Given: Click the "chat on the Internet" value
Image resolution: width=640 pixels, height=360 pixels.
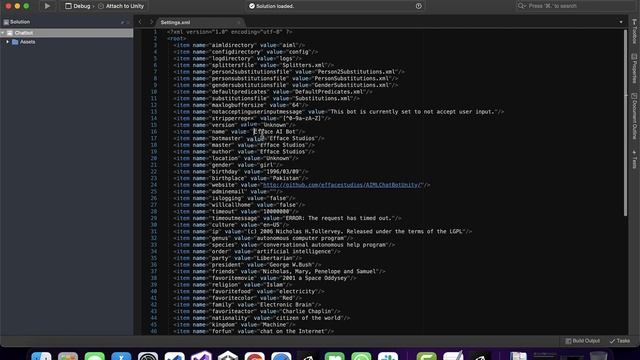Looking at the screenshot, I should 292,331.
